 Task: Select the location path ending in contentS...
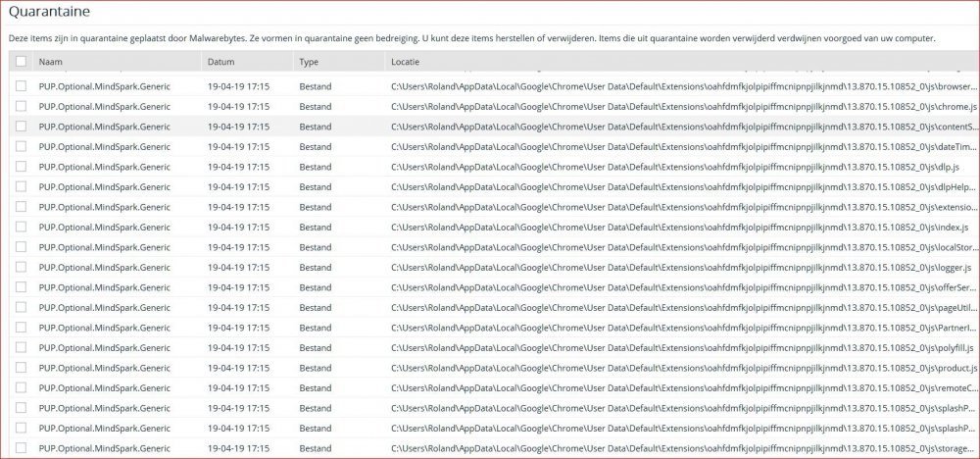pos(684,127)
